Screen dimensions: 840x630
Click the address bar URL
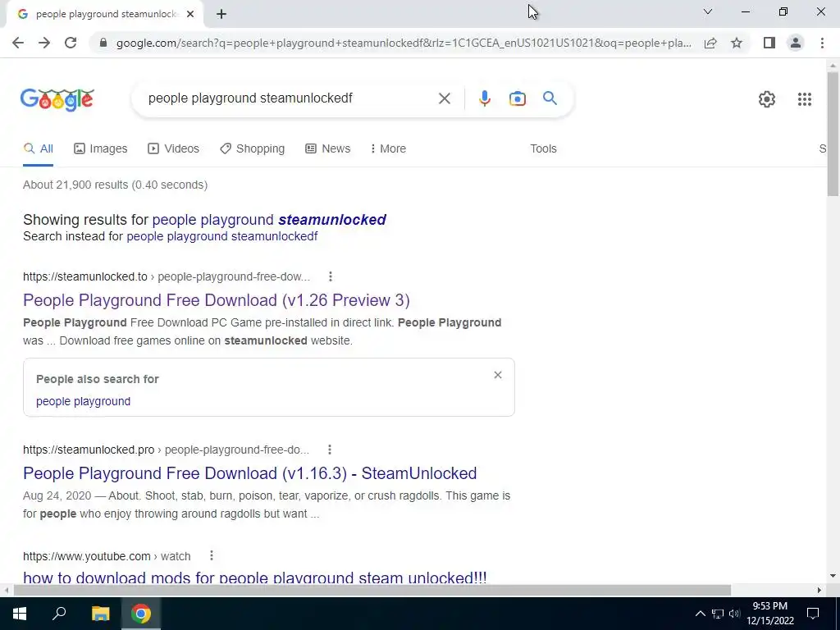[x=404, y=43]
